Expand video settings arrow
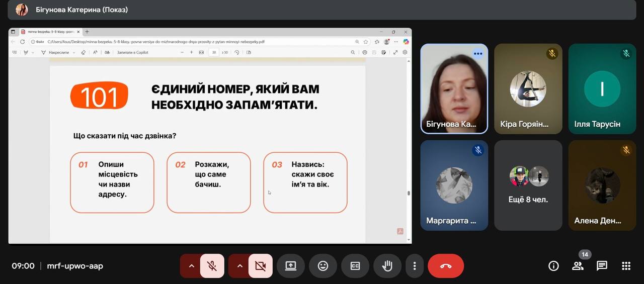 239,266
